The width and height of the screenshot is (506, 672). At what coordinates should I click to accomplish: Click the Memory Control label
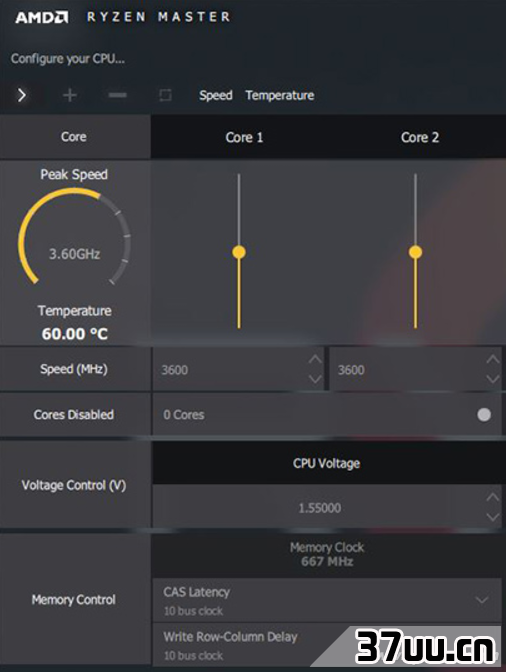tap(74, 600)
